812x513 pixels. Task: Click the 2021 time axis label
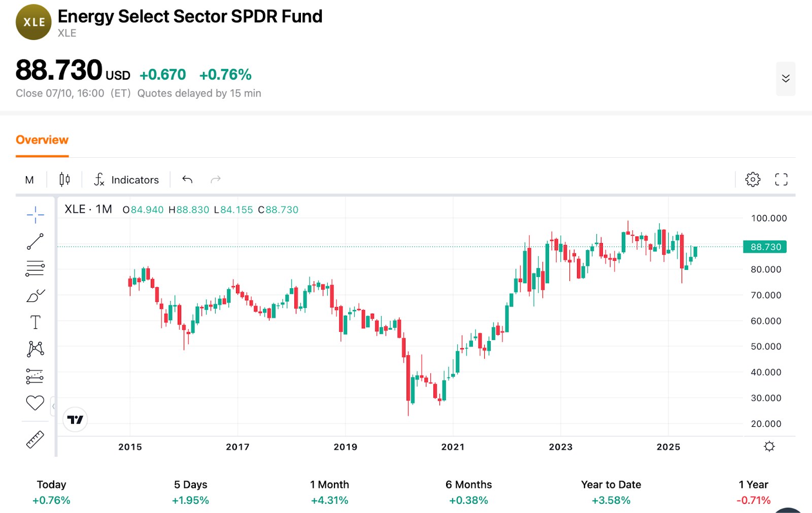point(453,447)
